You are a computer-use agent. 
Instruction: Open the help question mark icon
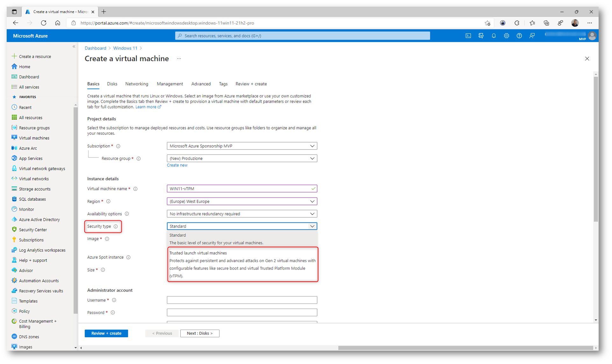click(x=519, y=36)
